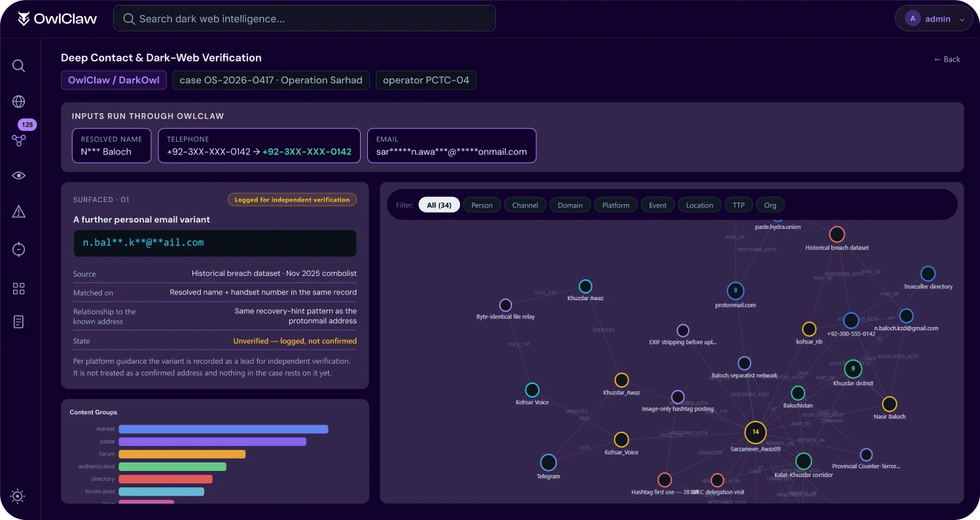Click the Logged for independent verification badge
Screen dimensions: 980x520
click(292, 199)
